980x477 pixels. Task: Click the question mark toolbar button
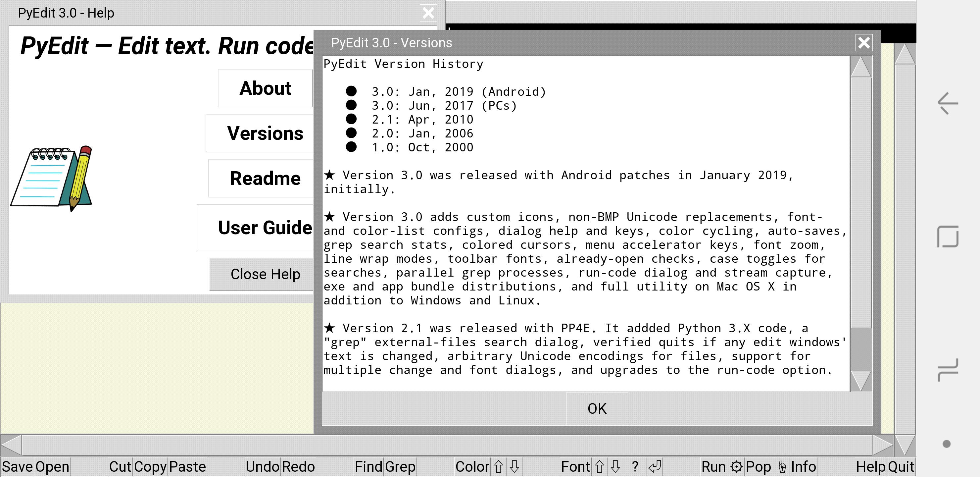click(635, 467)
